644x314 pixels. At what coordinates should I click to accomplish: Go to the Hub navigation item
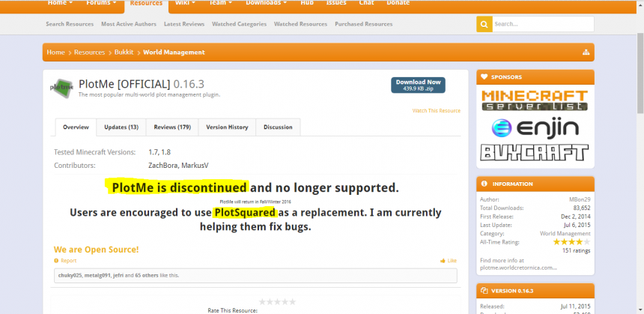tap(307, 3)
